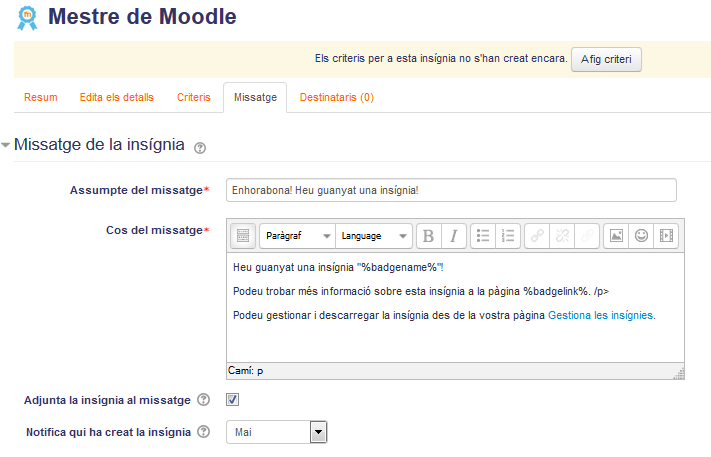Image resolution: width=711 pixels, height=457 pixels.
Task: Open help for Notifica qui ha creat la insígnia
Action: [204, 432]
